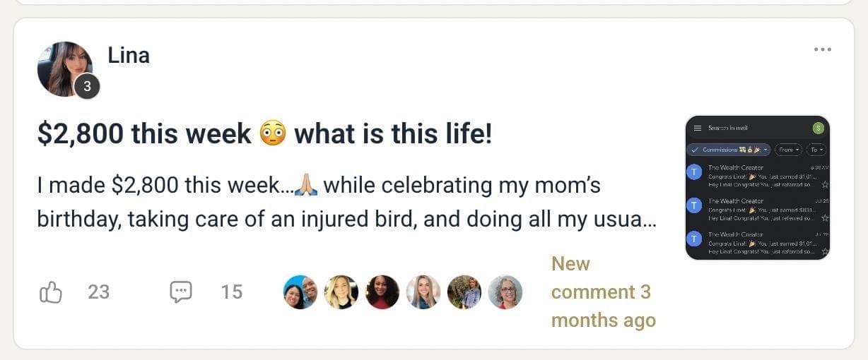The height and width of the screenshot is (360, 868).
Task: Click the praying hands emoji in the post text
Action: click(x=307, y=186)
